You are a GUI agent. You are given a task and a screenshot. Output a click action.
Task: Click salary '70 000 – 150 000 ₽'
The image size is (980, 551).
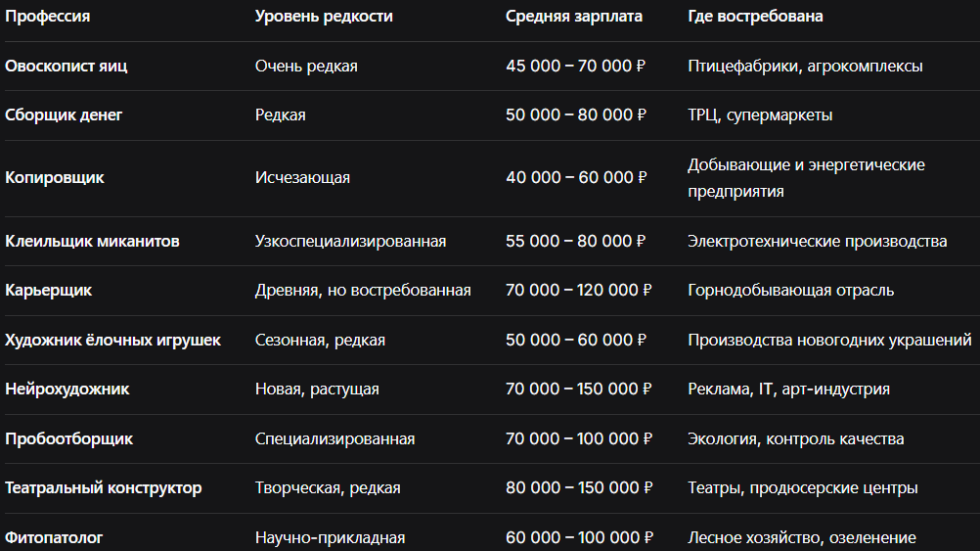point(579,390)
